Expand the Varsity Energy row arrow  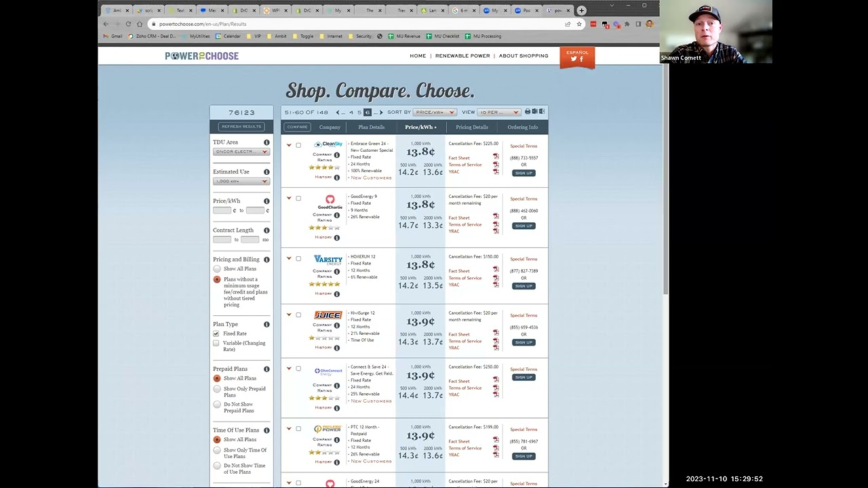(x=289, y=259)
